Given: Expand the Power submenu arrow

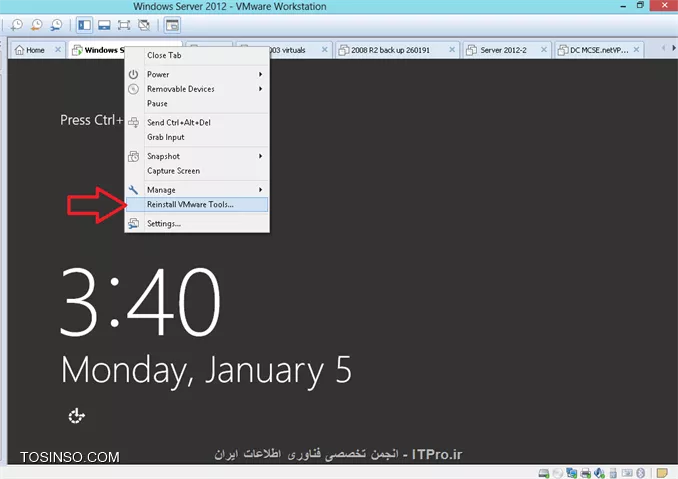Looking at the screenshot, I should point(260,74).
